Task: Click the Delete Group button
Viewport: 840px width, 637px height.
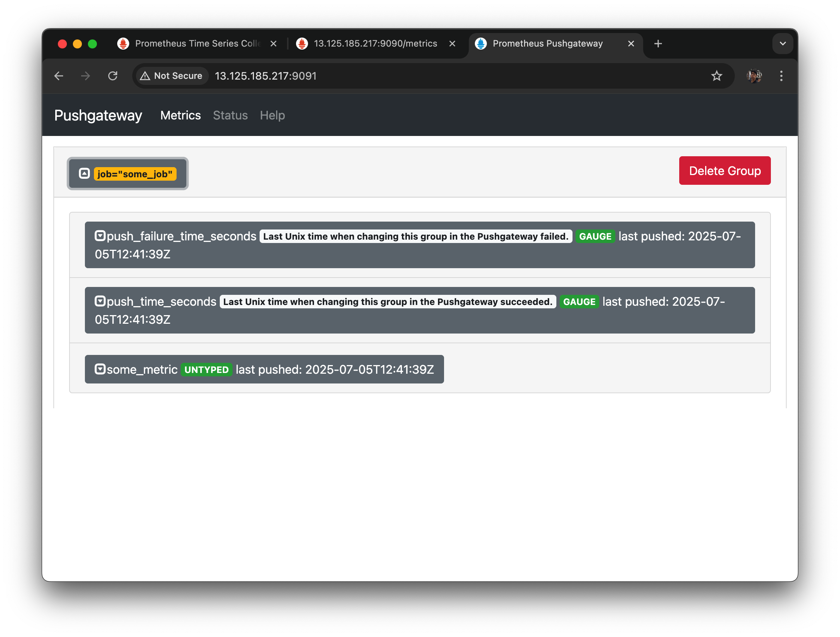Action: (724, 171)
